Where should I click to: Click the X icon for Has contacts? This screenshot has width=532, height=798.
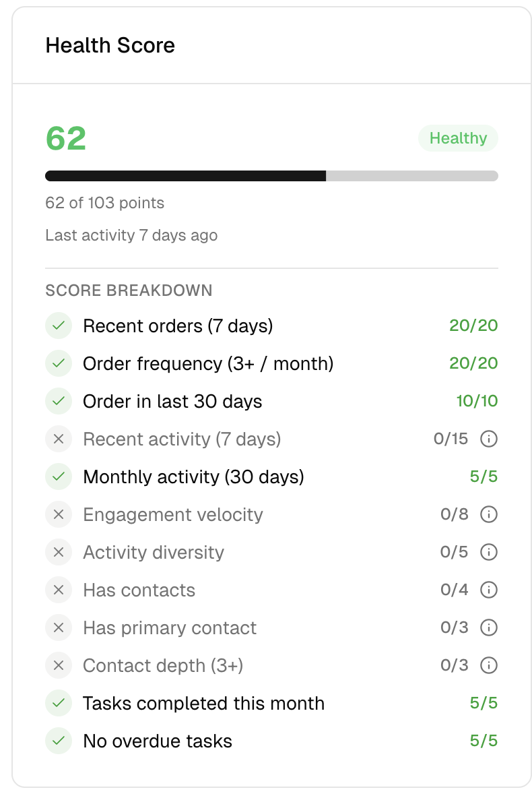pos(59,590)
